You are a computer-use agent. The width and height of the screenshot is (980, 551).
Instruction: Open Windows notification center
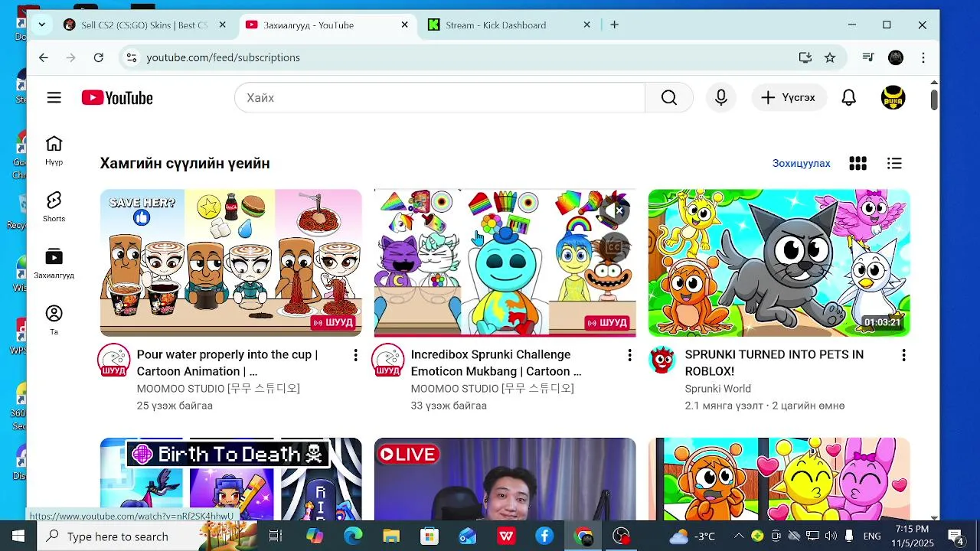[955, 536]
